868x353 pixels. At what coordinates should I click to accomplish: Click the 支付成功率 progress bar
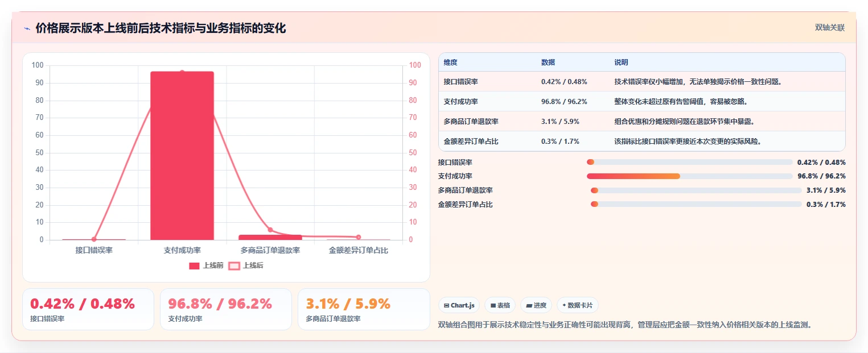click(689, 176)
